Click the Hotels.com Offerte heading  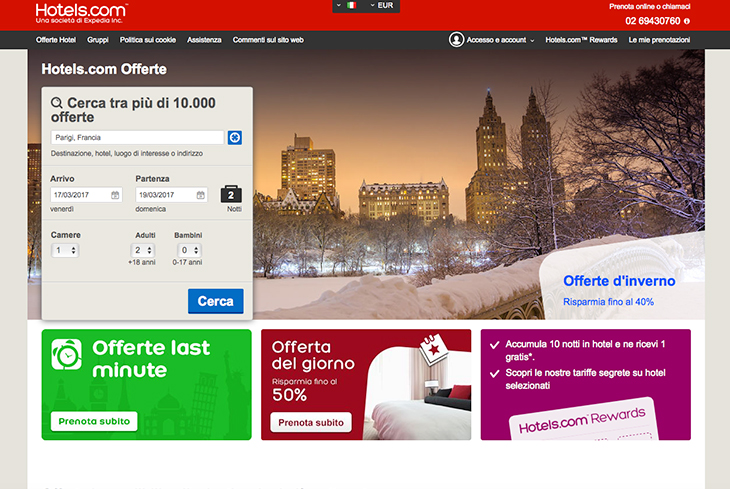104,69
